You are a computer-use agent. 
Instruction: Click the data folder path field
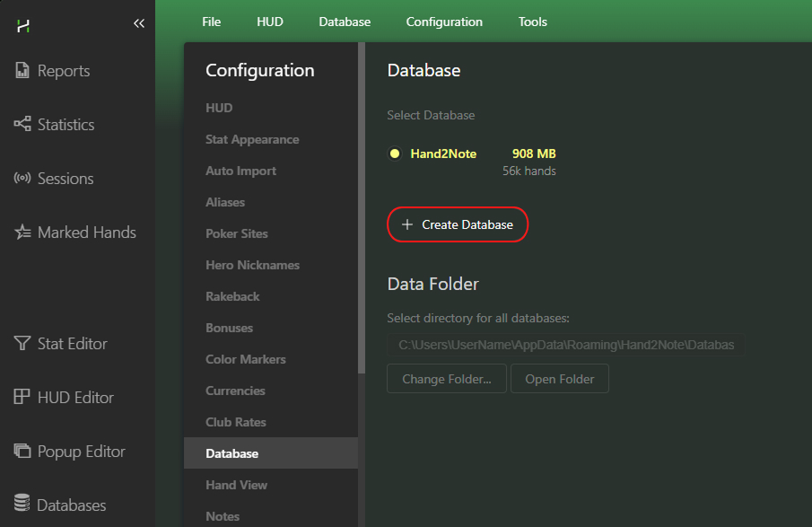(565, 345)
